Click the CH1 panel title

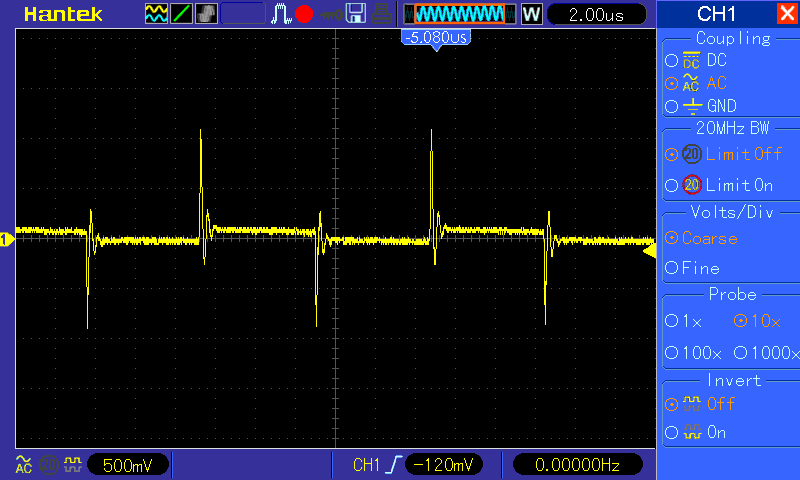pyautogui.click(x=716, y=14)
